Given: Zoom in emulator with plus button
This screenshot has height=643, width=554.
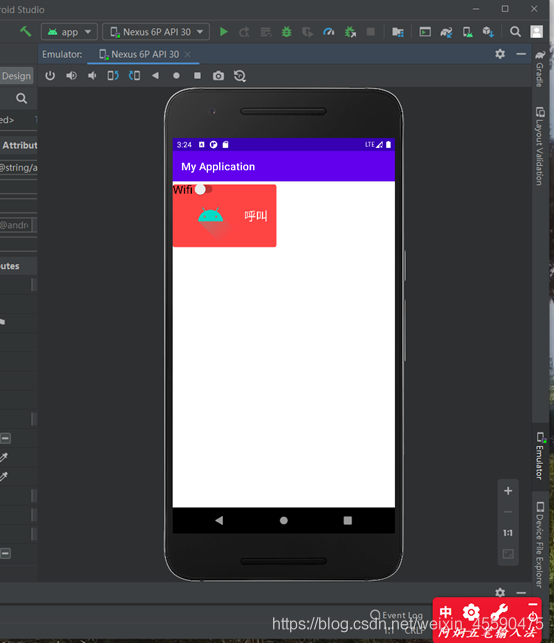Looking at the screenshot, I should click(x=508, y=491).
